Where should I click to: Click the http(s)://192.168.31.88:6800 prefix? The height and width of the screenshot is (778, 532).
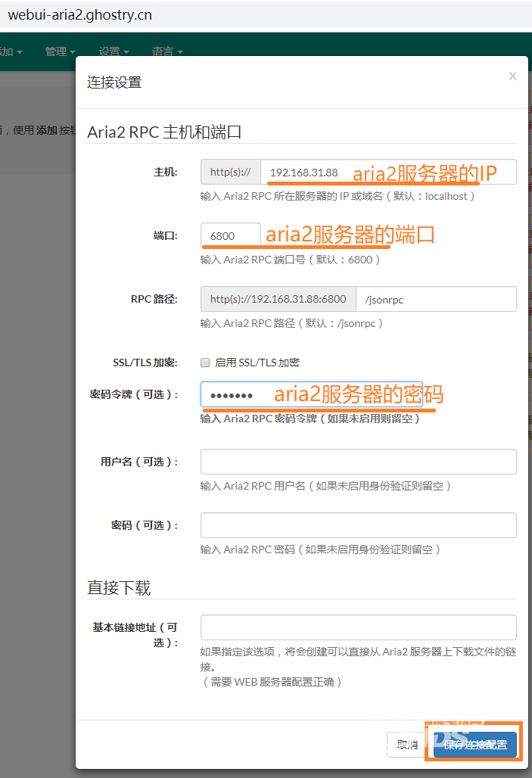278,299
